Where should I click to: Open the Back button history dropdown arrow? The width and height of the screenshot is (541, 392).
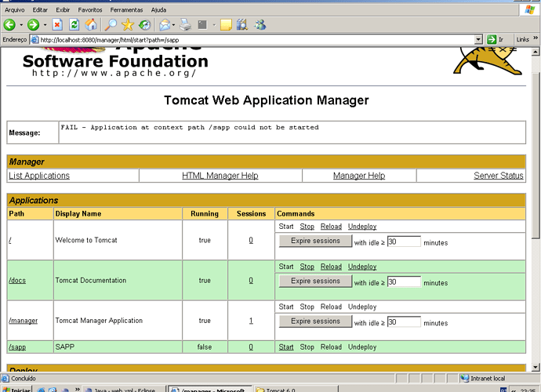pyautogui.click(x=21, y=25)
